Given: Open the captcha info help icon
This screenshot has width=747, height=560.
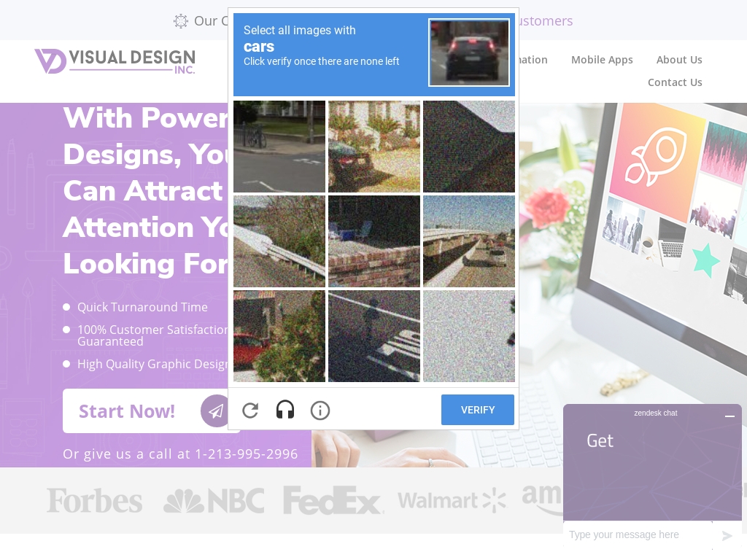Looking at the screenshot, I should 320,411.
